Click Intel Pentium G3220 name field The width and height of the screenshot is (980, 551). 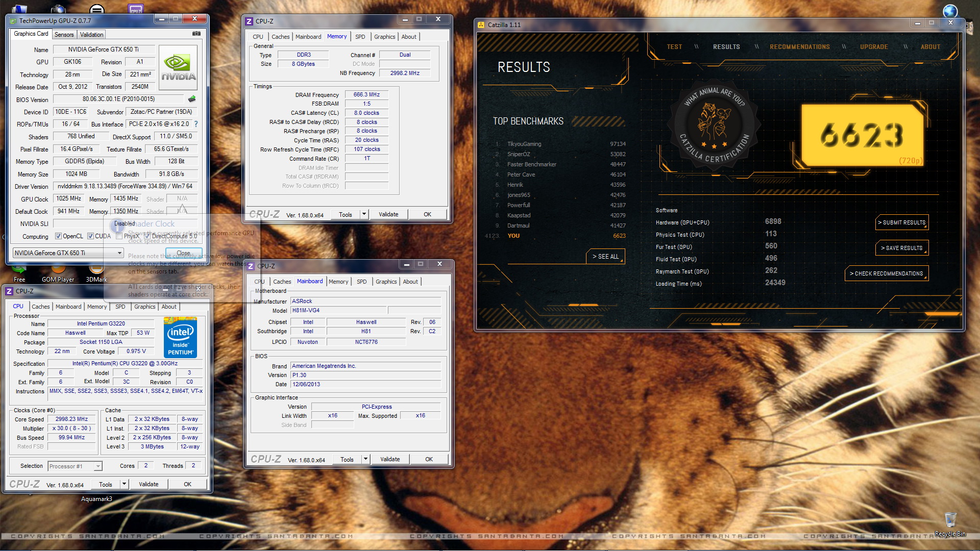pyautogui.click(x=101, y=323)
